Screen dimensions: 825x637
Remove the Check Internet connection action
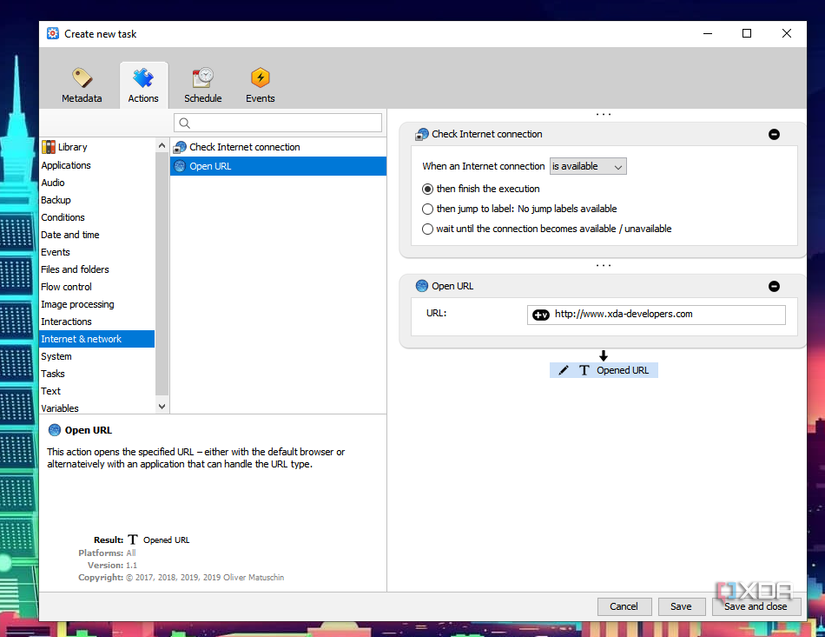point(774,135)
